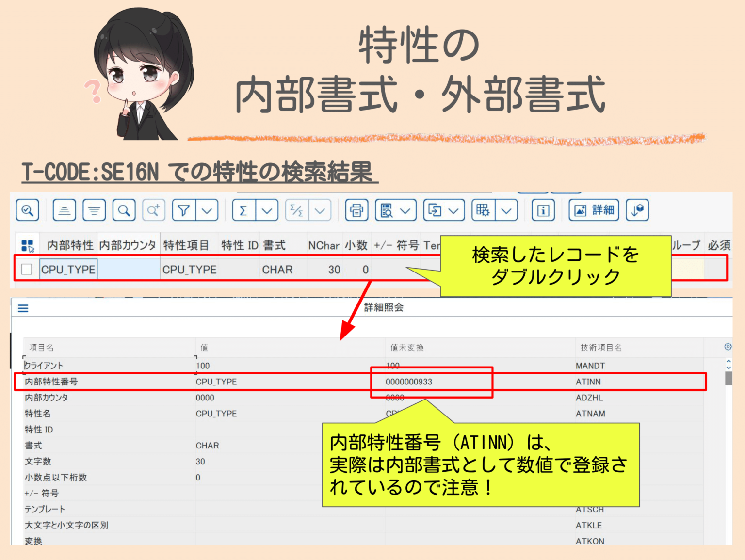Sort results in descending order
745x560 pixels.
(94, 210)
